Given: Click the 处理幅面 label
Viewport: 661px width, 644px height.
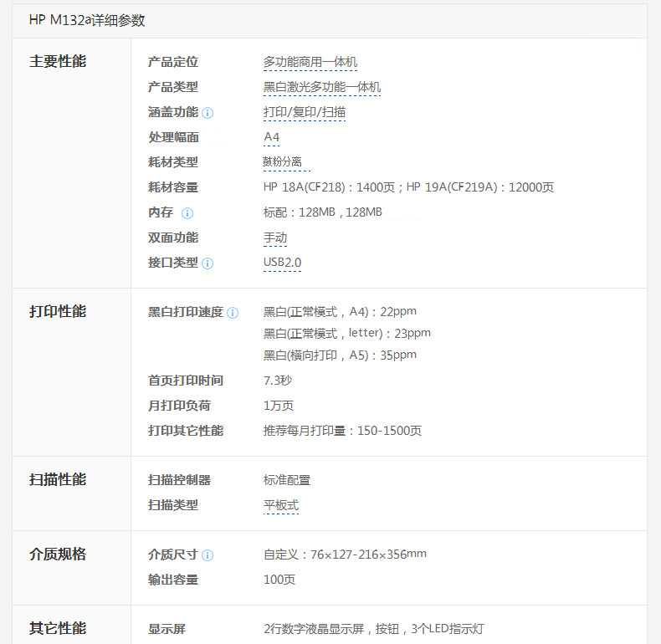Looking at the screenshot, I should 173,137.
